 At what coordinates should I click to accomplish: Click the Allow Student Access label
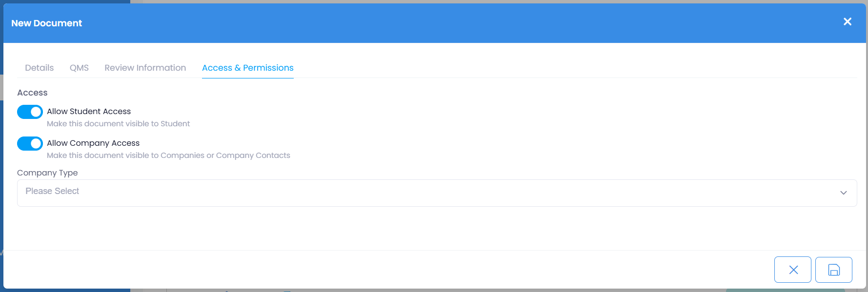pos(89,112)
